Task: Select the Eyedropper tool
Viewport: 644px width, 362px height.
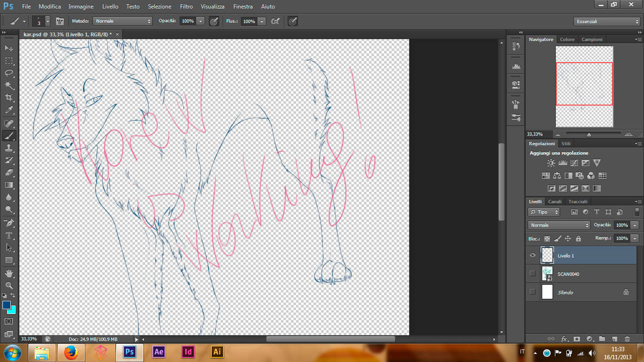Action: [9, 110]
